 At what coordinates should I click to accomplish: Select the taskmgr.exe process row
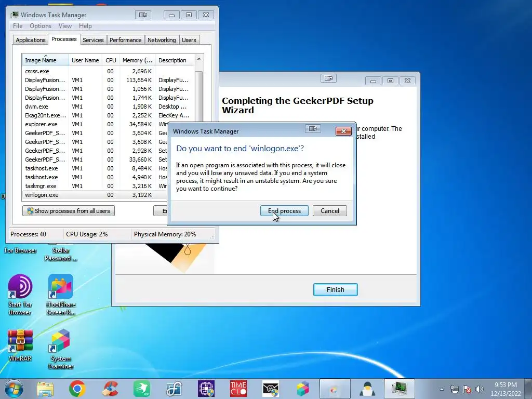(x=95, y=186)
